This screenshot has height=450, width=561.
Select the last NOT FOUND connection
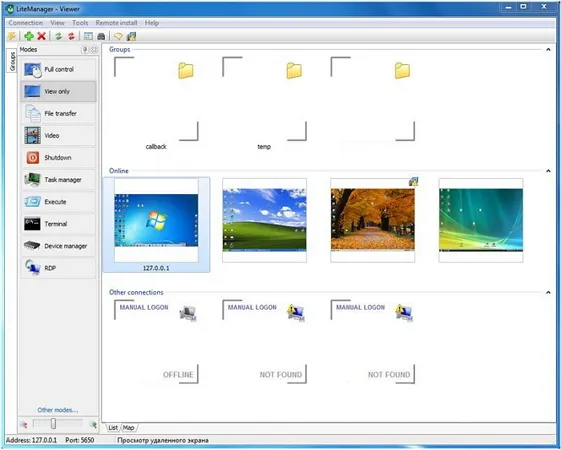(x=373, y=342)
